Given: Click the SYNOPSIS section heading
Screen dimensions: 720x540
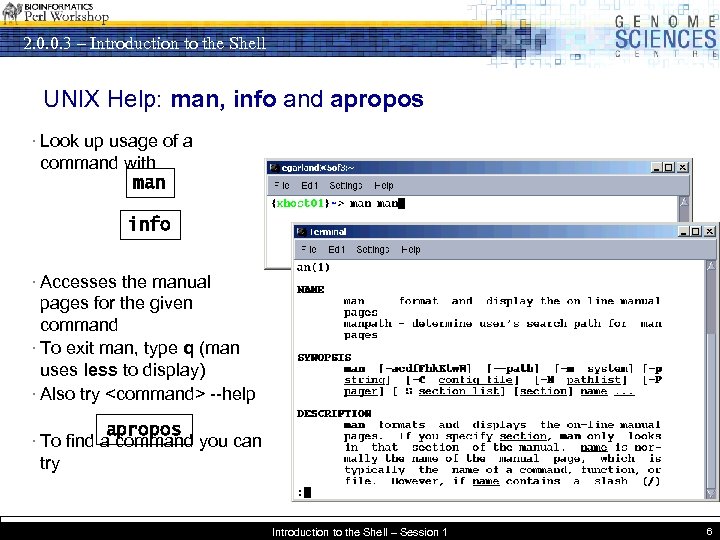Looking at the screenshot, I should (x=324, y=357).
